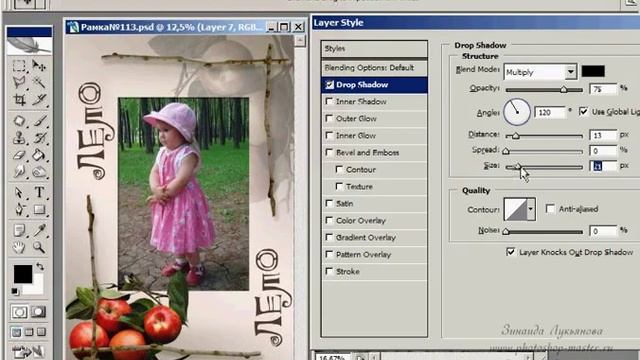Enable the Contour sub-style checkbox
The height and width of the screenshot is (360, 640).
tap(339, 169)
